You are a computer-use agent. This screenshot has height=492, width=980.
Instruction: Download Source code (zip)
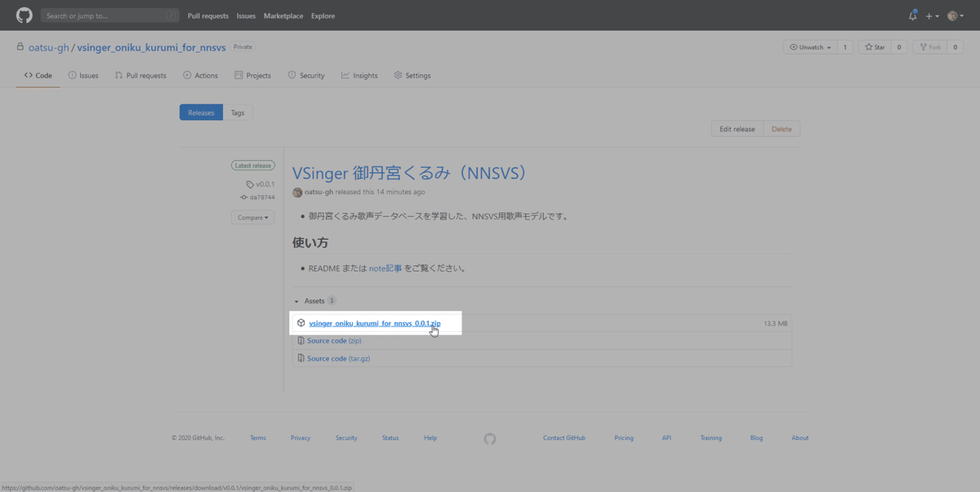tap(334, 341)
